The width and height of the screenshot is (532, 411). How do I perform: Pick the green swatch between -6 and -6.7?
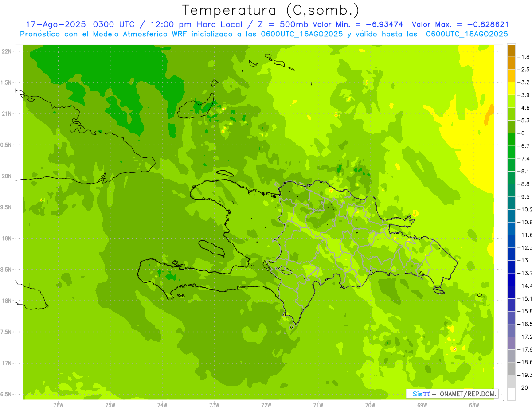pos(512,139)
